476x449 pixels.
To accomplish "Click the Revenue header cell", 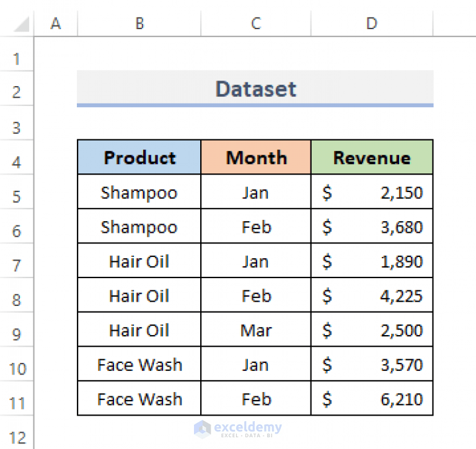I will (x=372, y=157).
